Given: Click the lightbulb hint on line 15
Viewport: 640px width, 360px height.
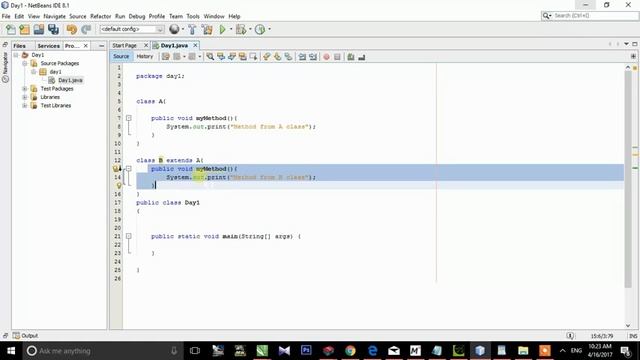Looking at the screenshot, I should (119, 186).
